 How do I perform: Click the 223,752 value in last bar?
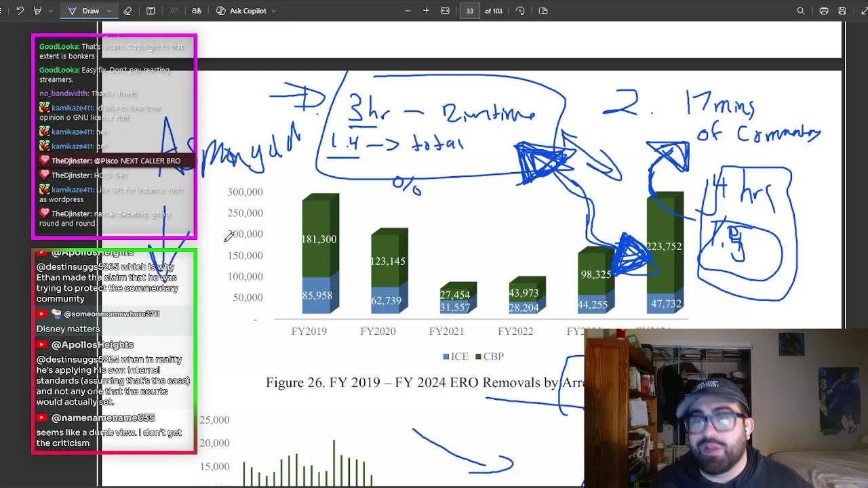(x=664, y=247)
